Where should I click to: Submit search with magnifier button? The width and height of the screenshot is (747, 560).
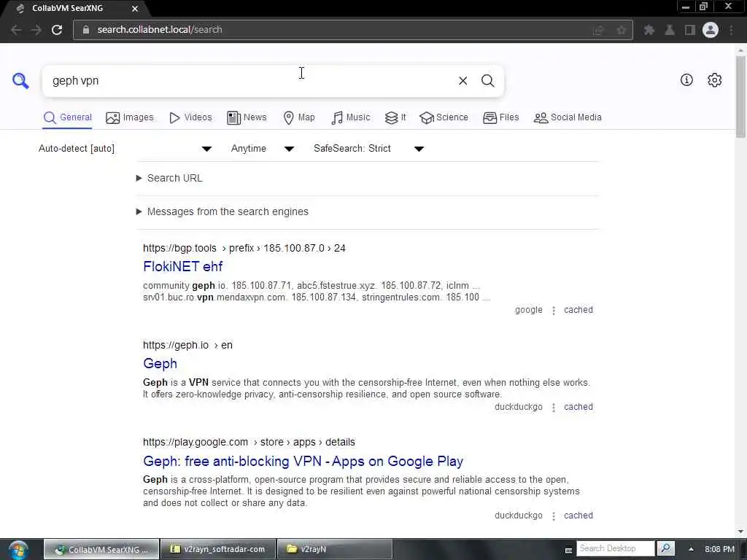pos(487,81)
